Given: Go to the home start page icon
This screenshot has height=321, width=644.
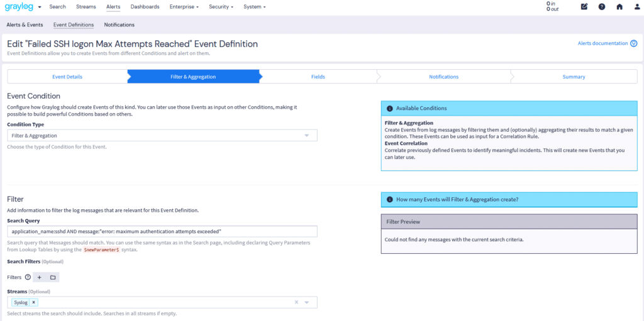Looking at the screenshot, I should pyautogui.click(x=619, y=7).
